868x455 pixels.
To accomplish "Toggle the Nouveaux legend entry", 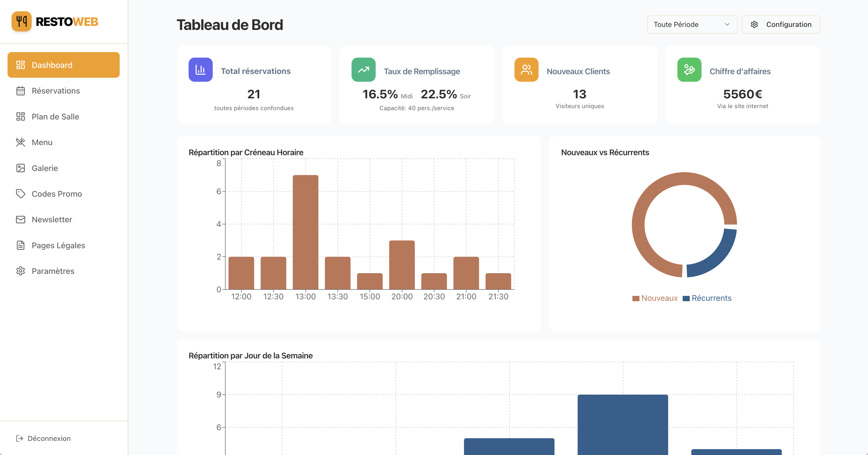I will 655,298.
